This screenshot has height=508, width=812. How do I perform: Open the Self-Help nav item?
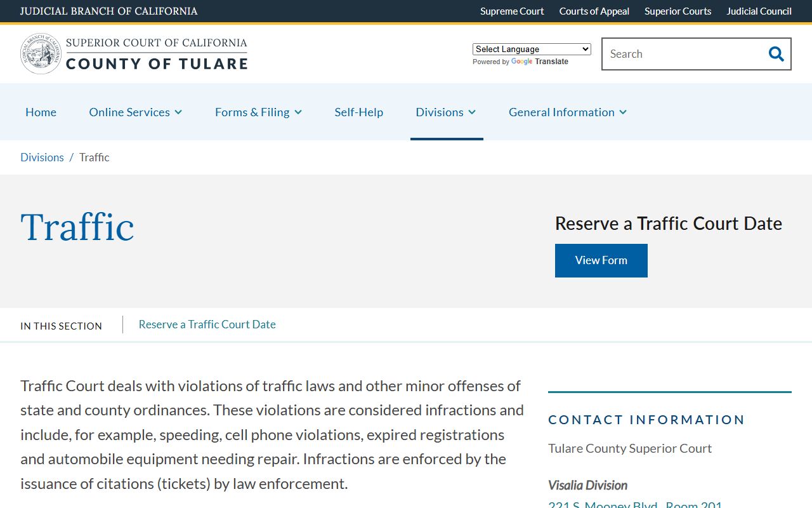(359, 112)
